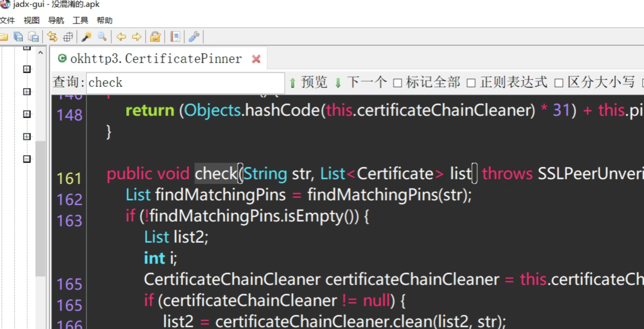The image size is (644, 329).
Task: Open preferences with the wrench icon
Action: (x=194, y=37)
